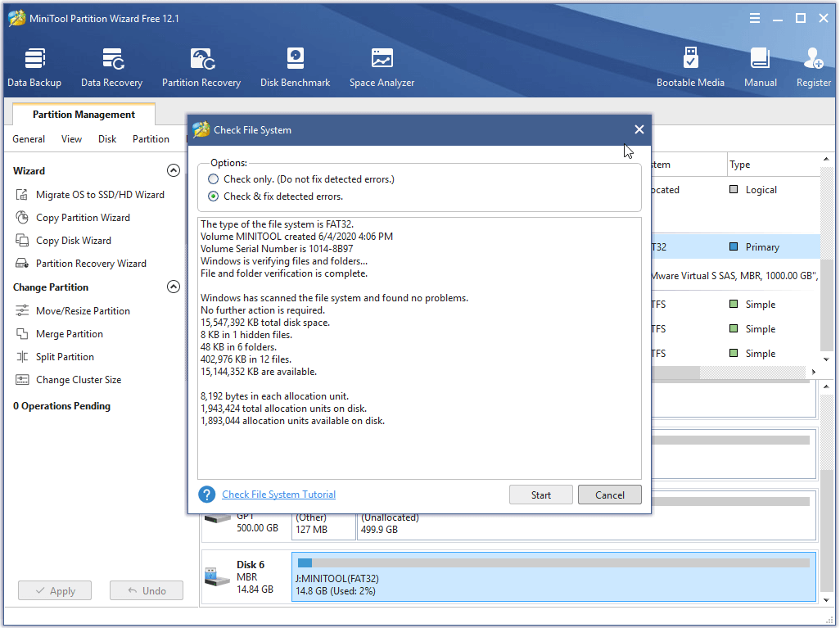Click Change Cluster Size icon
840x628 pixels.
[x=22, y=380]
